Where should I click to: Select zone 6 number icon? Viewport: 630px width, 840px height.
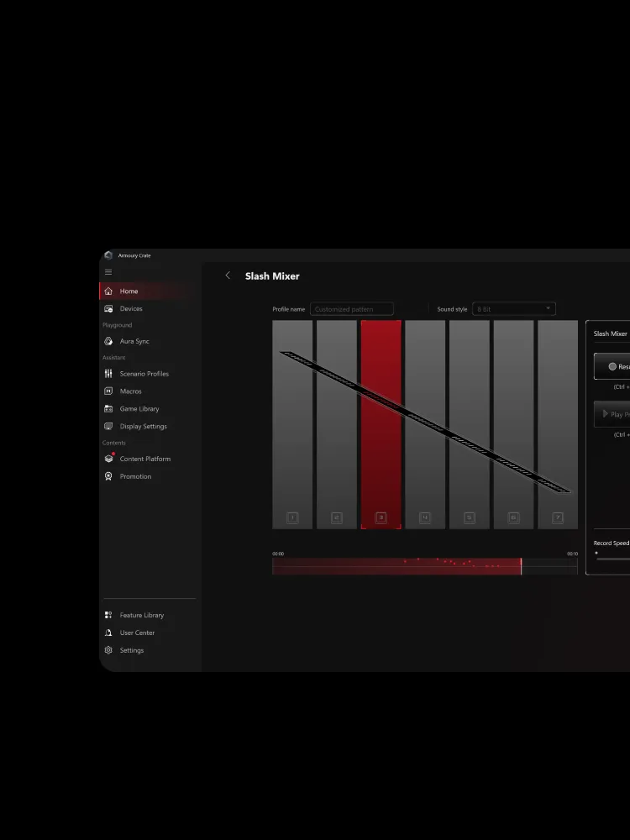point(513,517)
